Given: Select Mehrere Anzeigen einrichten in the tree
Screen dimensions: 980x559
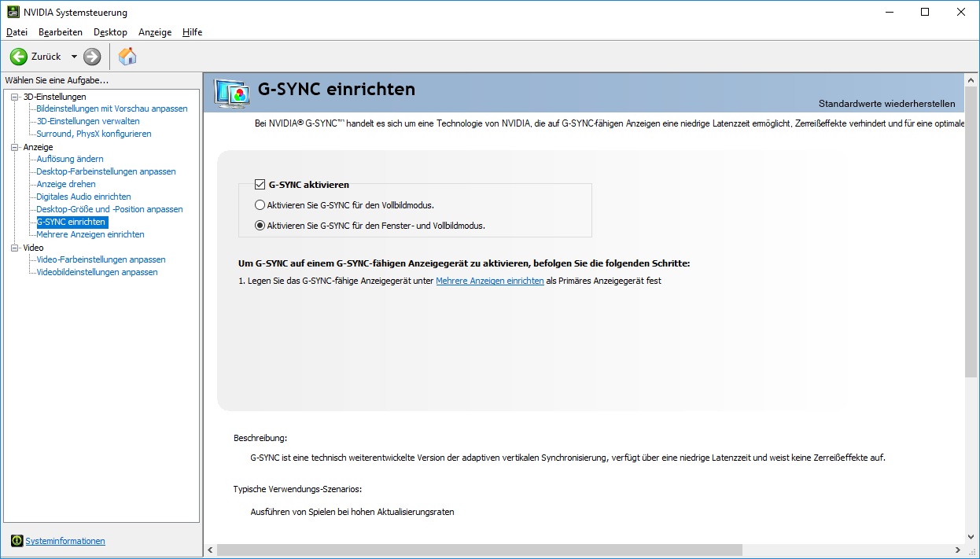Looking at the screenshot, I should coord(90,234).
